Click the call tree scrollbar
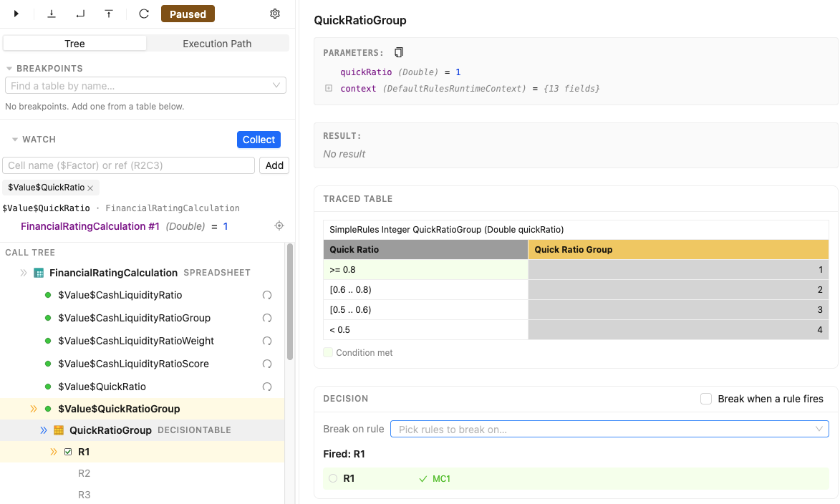 (x=290, y=301)
